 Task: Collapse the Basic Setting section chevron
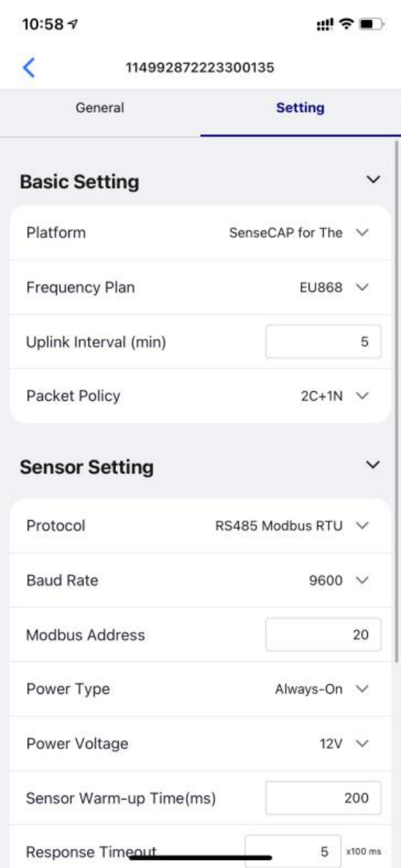coord(373,180)
